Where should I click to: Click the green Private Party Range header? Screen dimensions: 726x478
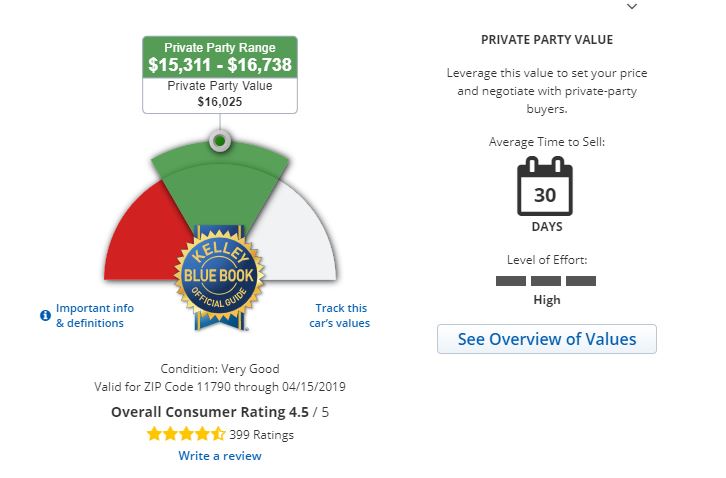click(x=220, y=57)
